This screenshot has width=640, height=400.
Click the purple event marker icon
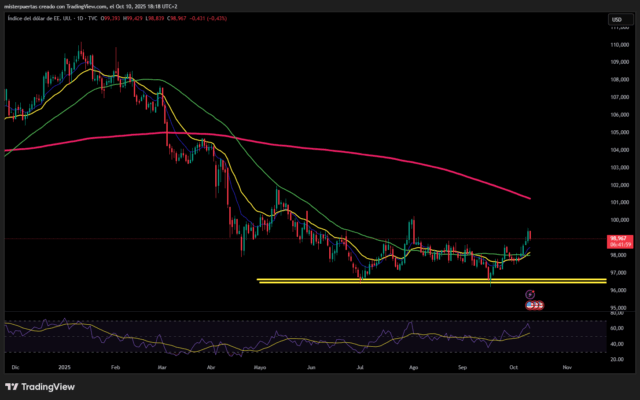[530, 294]
